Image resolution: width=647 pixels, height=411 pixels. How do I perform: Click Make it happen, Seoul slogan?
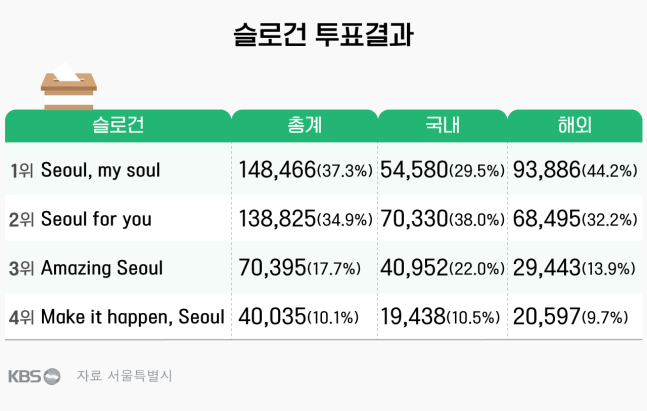(x=132, y=317)
